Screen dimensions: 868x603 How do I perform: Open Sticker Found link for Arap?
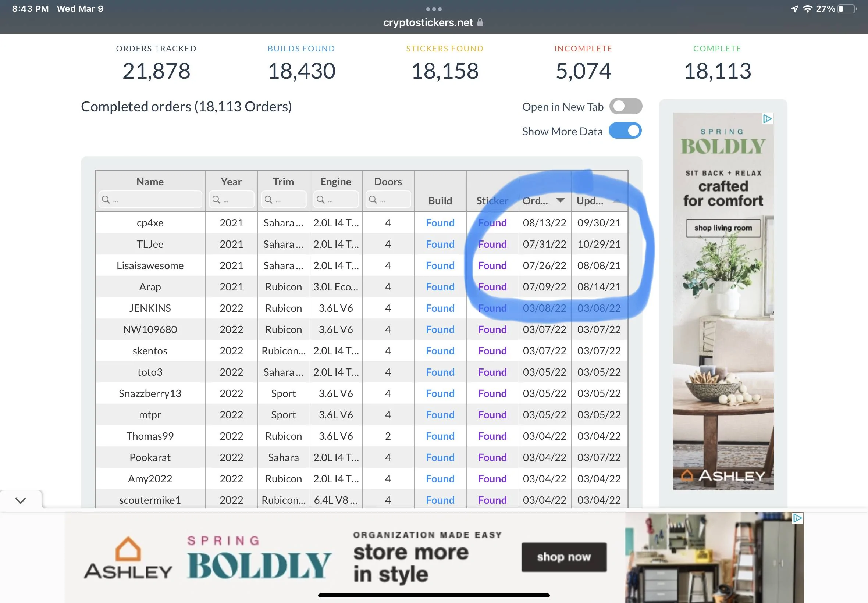point(492,287)
